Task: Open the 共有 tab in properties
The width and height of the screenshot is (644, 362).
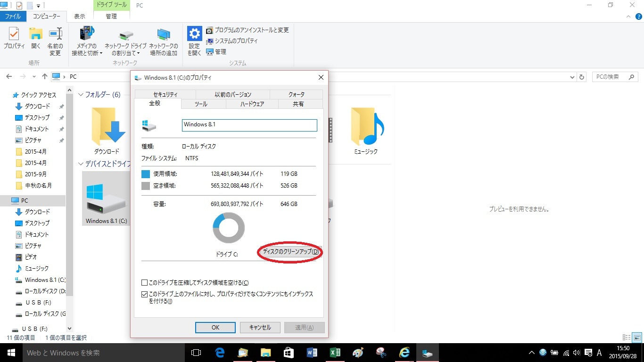Action: pos(298,104)
